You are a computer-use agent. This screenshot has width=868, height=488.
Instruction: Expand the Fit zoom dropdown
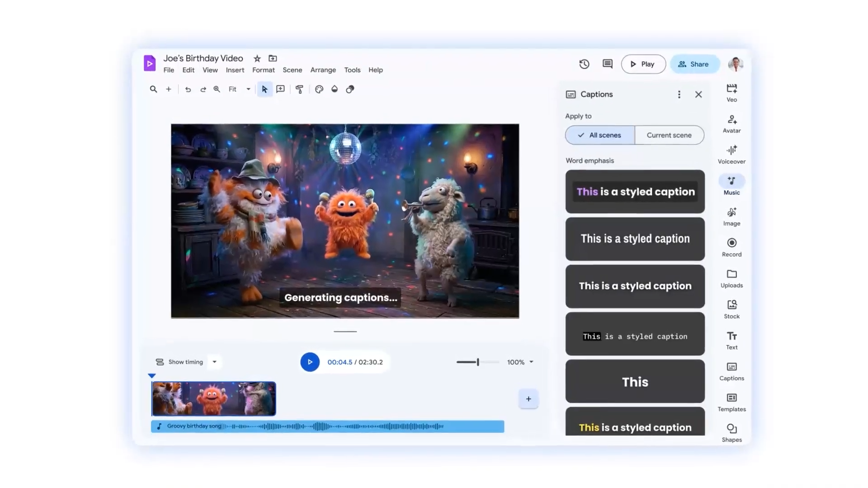tap(248, 89)
